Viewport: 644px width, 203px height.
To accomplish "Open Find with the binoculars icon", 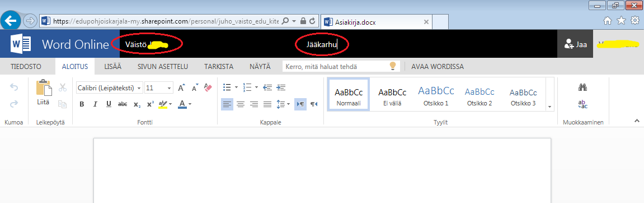I will [582, 87].
